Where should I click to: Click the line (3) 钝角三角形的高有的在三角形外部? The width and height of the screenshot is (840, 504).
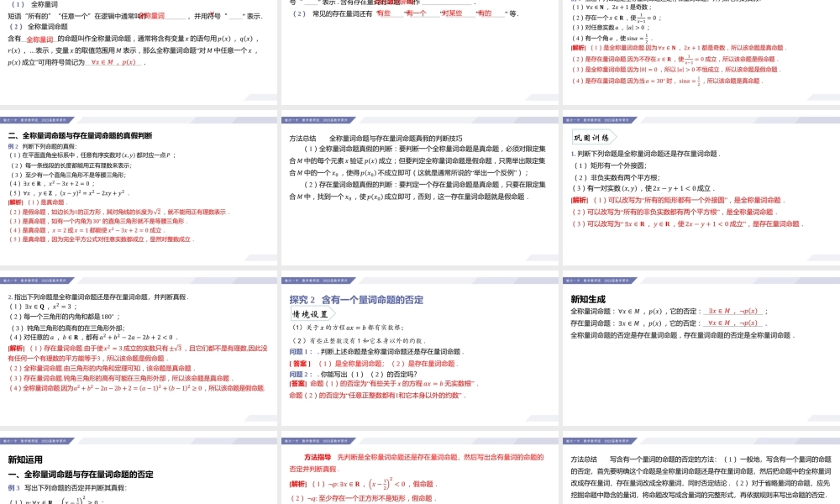coord(66,328)
